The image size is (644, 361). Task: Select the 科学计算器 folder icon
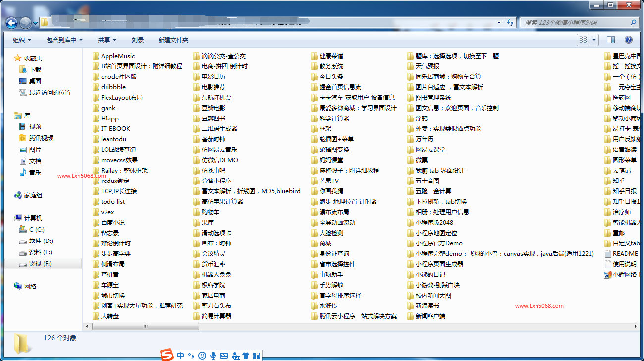(315, 118)
